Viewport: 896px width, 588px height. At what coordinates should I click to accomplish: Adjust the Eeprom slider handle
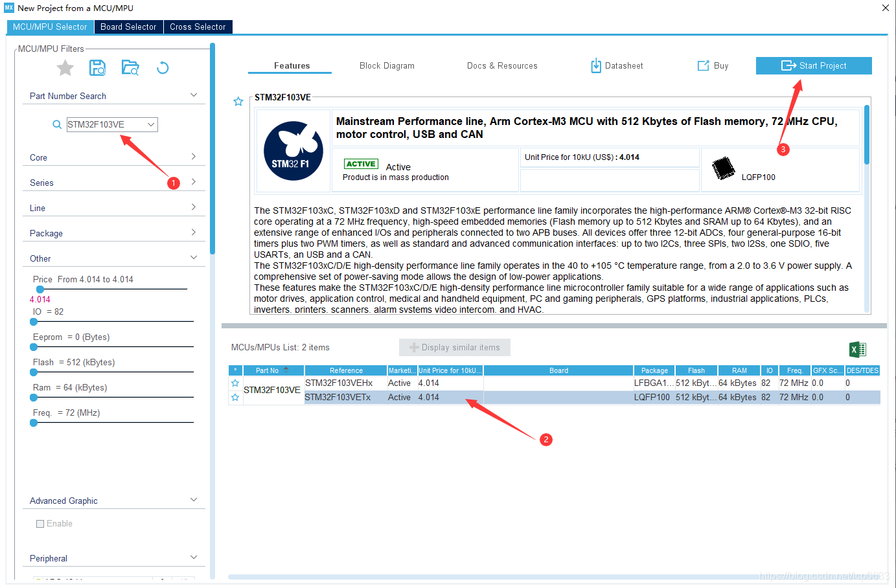tap(34, 347)
